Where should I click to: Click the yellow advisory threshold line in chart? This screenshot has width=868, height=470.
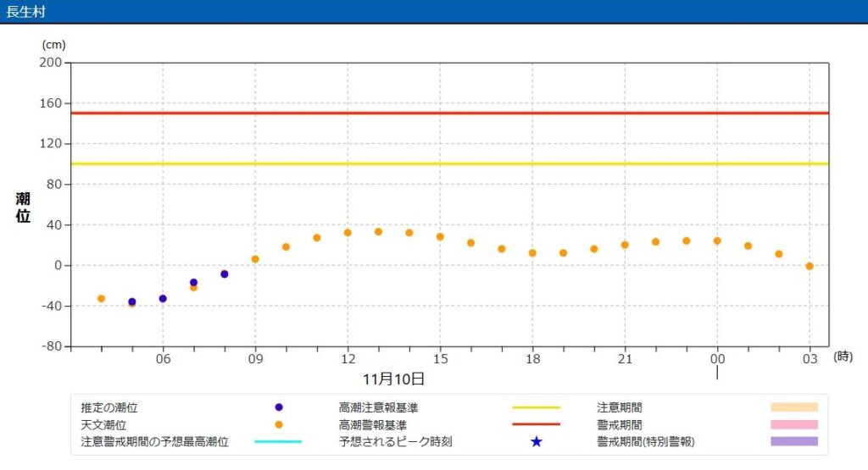tap(449, 163)
